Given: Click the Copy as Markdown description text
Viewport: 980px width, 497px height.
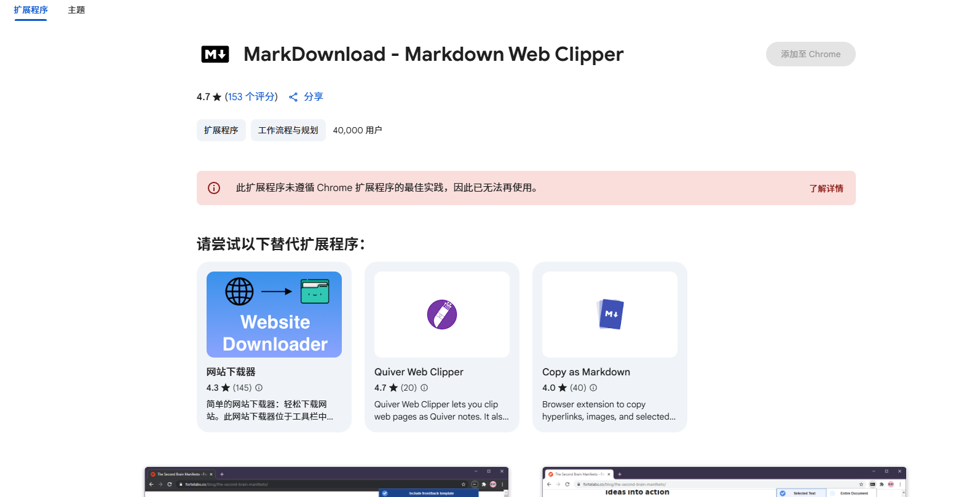Looking at the screenshot, I should pyautogui.click(x=609, y=410).
